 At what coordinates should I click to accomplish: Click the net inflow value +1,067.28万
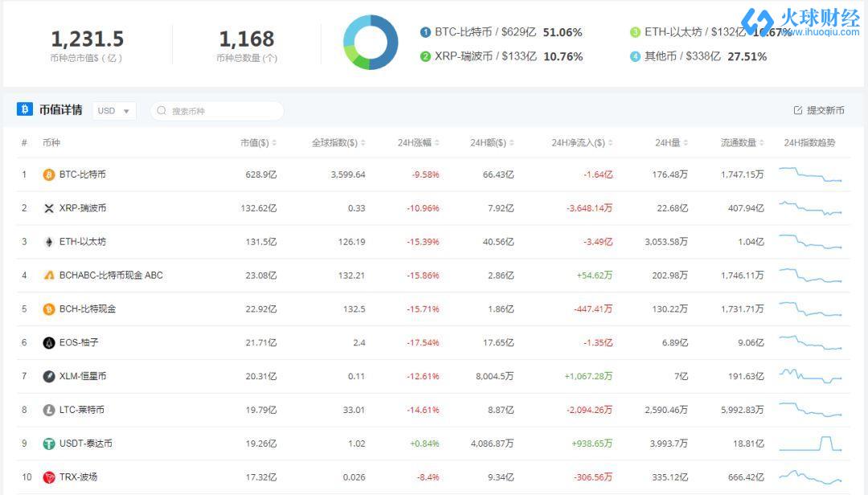(588, 377)
